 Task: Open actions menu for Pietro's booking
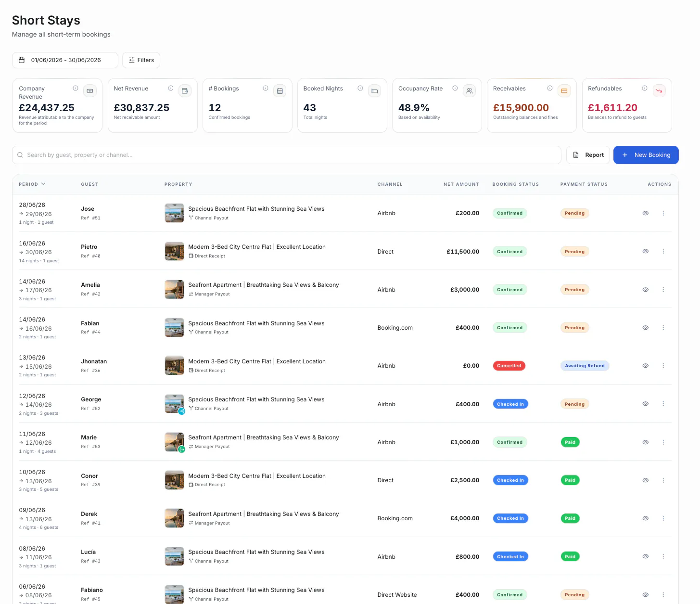pos(663,251)
